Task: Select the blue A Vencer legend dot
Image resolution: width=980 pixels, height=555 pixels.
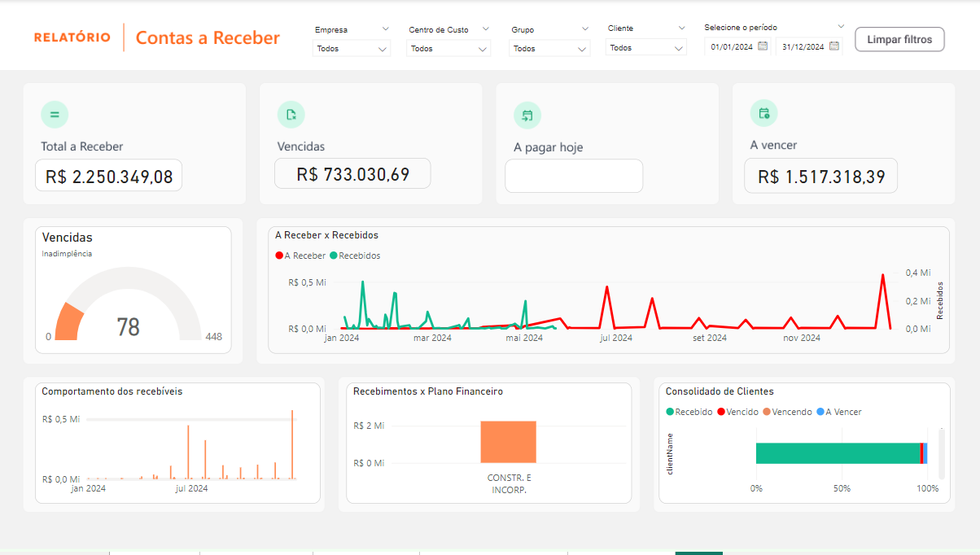Action: tap(820, 412)
